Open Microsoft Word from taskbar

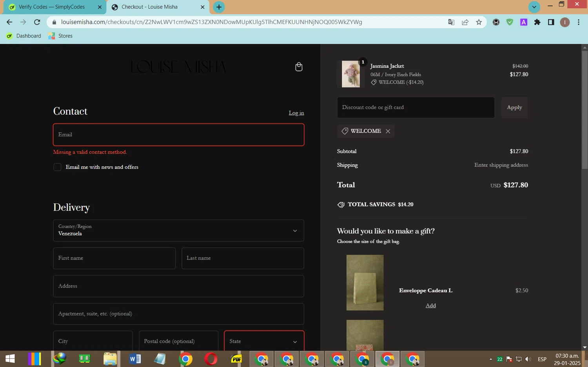point(135,359)
